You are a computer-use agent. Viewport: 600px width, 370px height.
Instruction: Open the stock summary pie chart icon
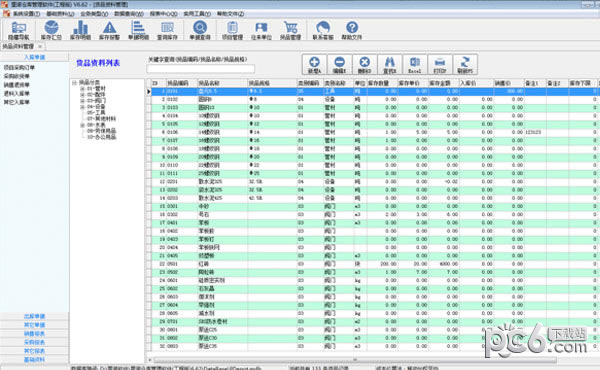tap(51, 30)
